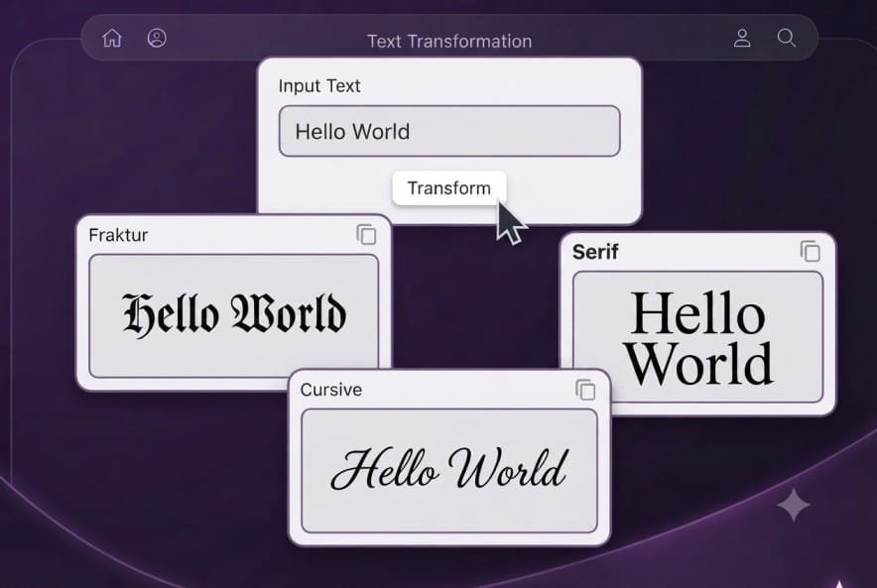The image size is (877, 588).
Task: Select the Serif styled Hello World output
Action: [698, 337]
